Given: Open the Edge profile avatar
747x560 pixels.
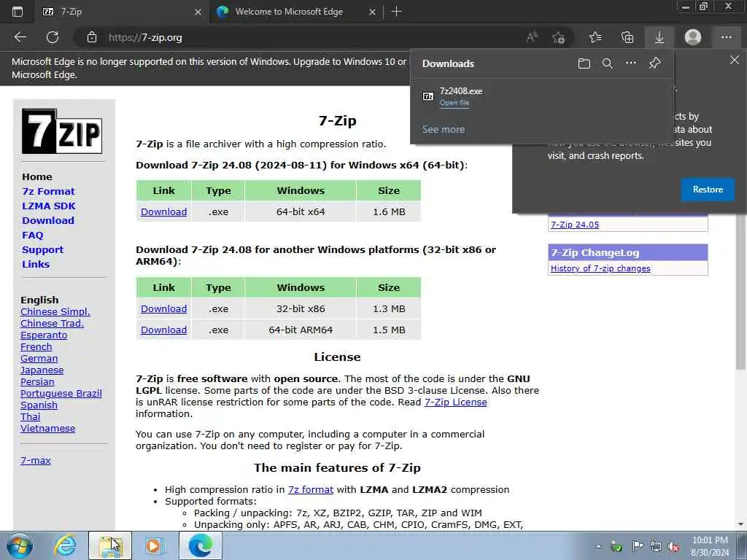Looking at the screenshot, I should [x=693, y=37].
